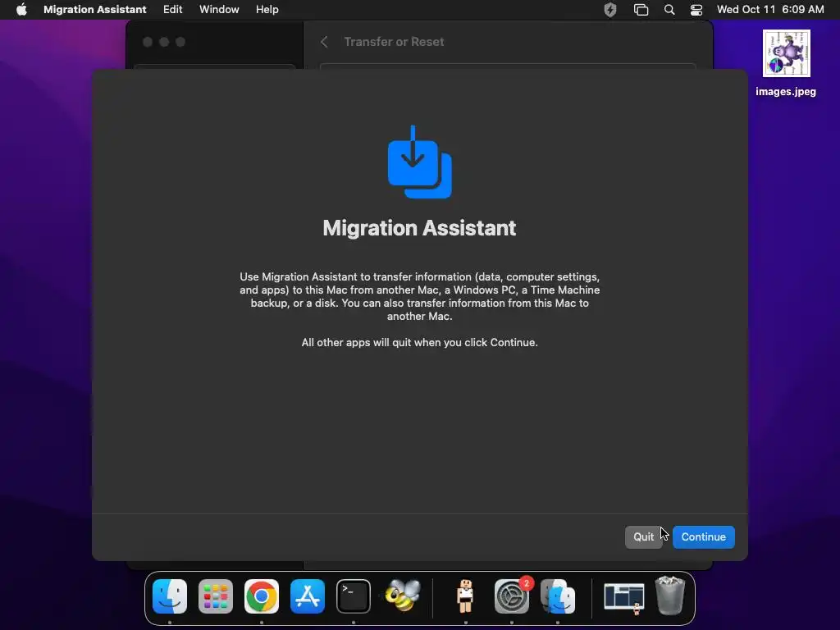Click the Migration Assistant download icon
This screenshot has height=630, width=840.
coord(419,162)
